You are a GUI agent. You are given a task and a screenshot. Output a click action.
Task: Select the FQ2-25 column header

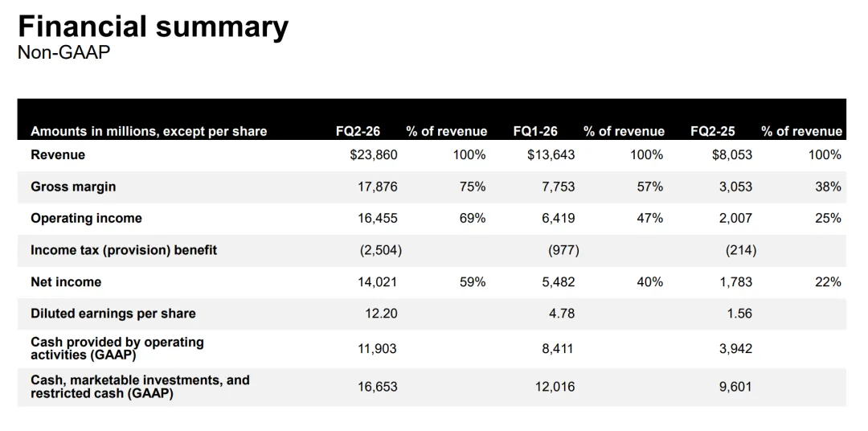[x=712, y=131]
